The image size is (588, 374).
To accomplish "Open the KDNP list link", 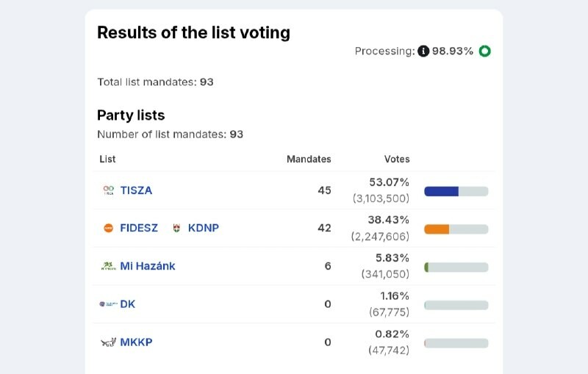I will [x=204, y=229].
